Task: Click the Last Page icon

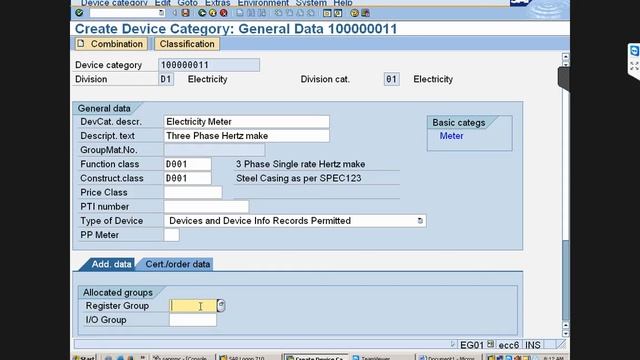Action: click(311, 13)
